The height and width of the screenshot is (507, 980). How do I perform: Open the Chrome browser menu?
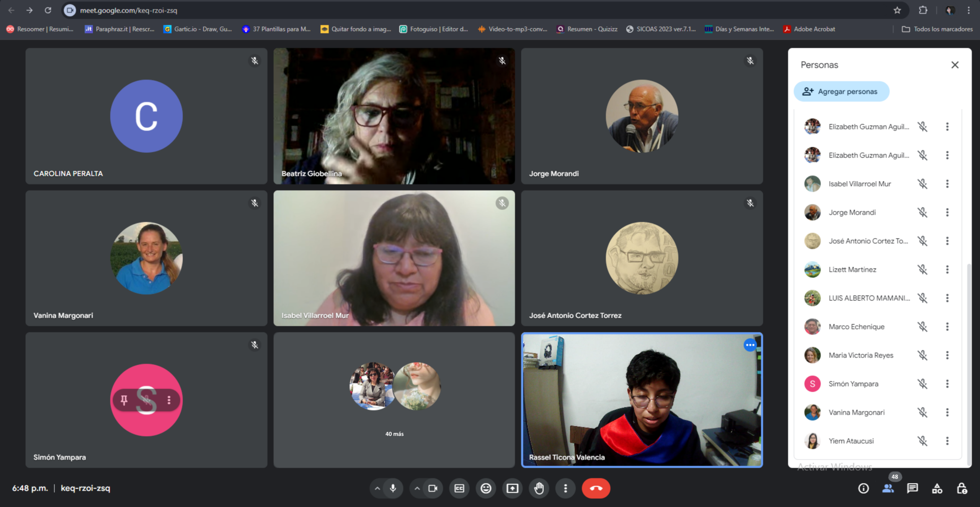coord(970,10)
